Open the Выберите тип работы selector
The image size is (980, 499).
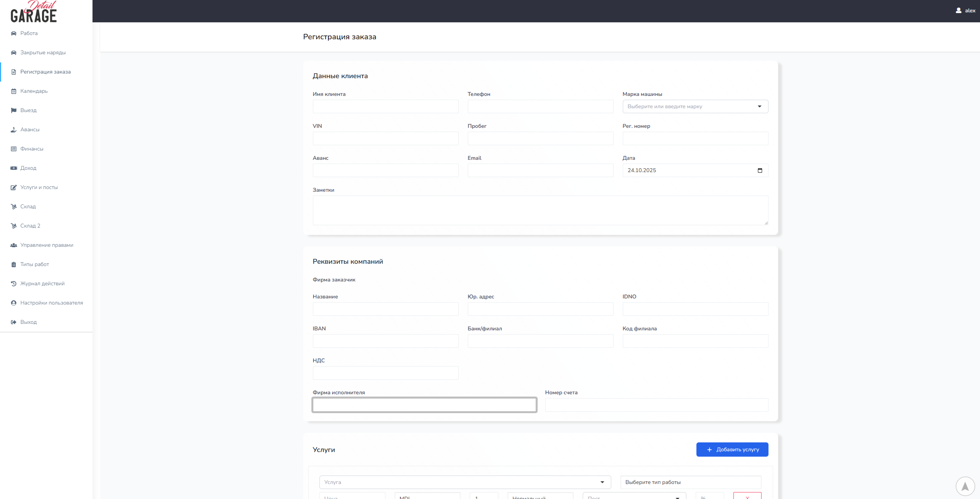[x=690, y=482]
